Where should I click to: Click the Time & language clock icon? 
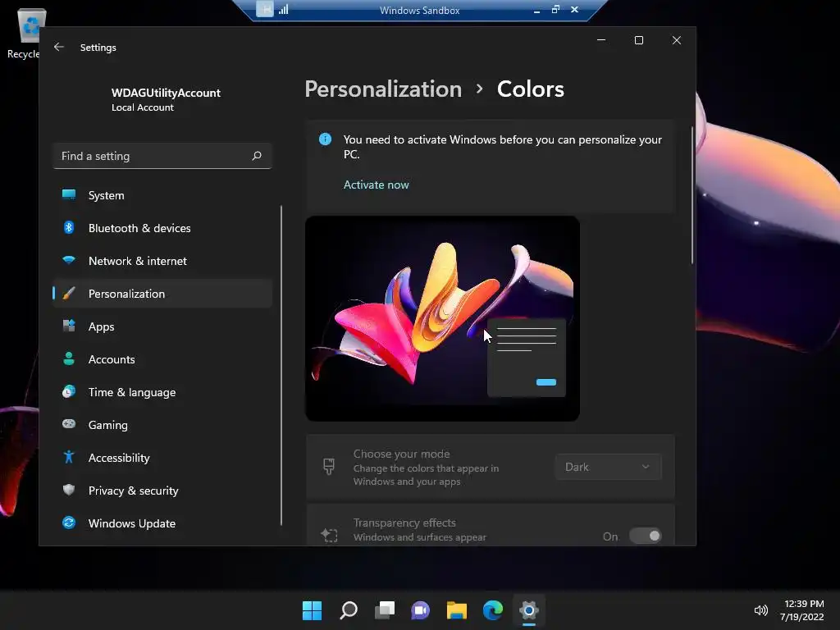click(x=69, y=391)
